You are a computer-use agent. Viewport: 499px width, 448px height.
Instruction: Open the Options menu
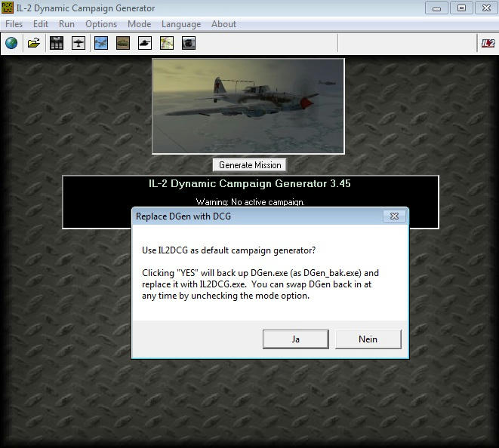pos(101,24)
